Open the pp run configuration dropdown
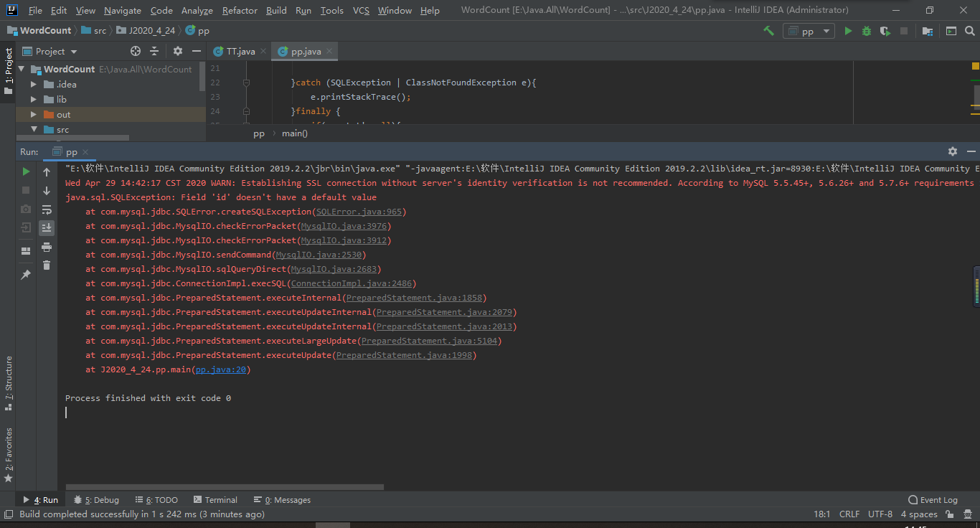Viewport: 980px width, 528px height. coord(809,31)
